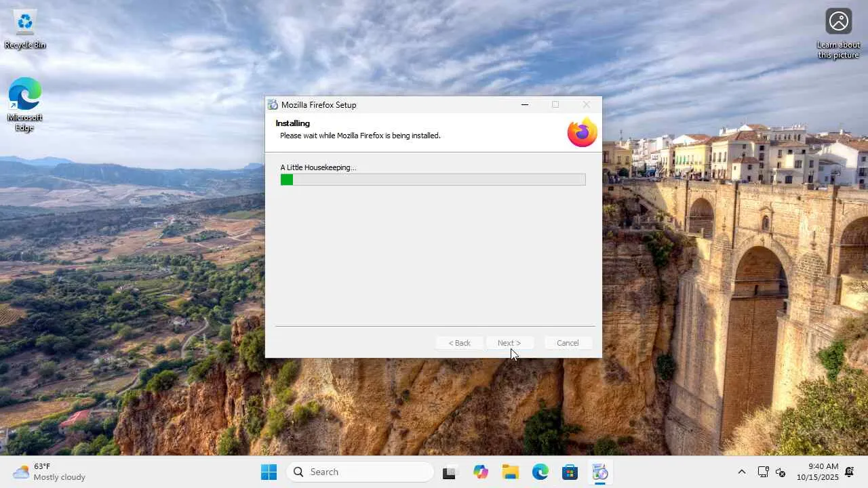Minimize the Mozilla Firefox Setup window
The image size is (868, 488).
point(524,105)
